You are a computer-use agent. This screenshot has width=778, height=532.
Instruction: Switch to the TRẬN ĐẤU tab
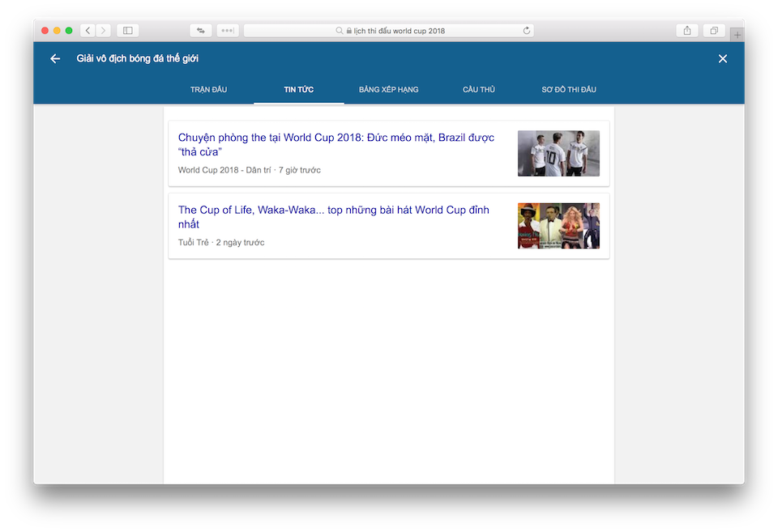[x=208, y=90]
